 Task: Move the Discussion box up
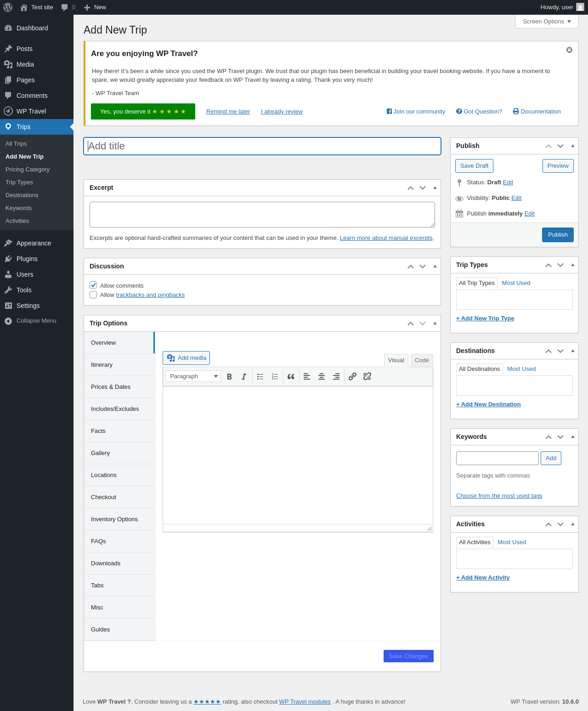[411, 267]
